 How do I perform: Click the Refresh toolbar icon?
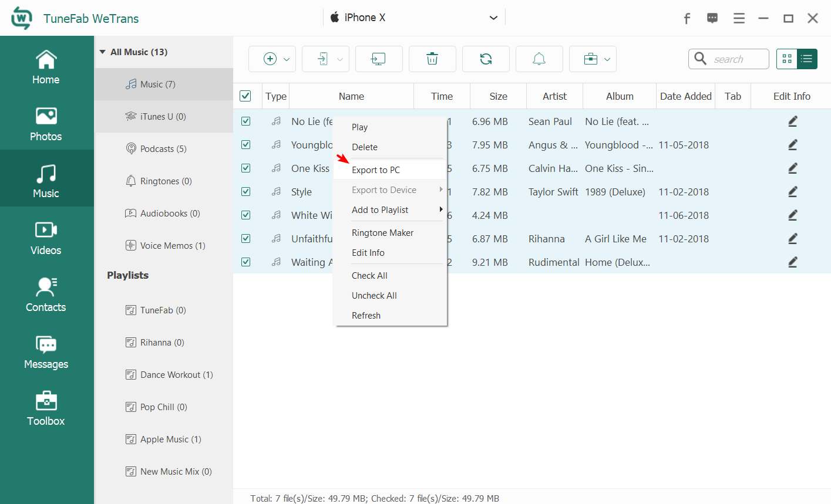(486, 59)
